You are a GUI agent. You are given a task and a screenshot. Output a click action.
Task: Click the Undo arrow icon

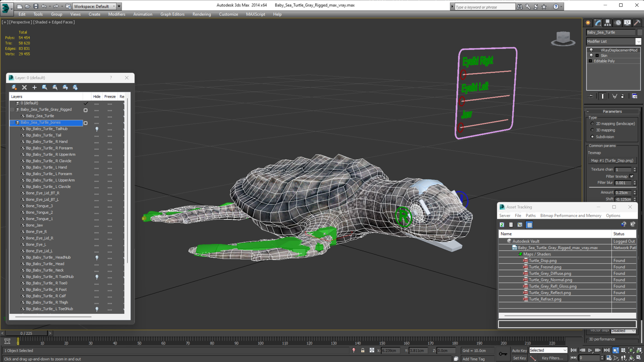coord(44,6)
